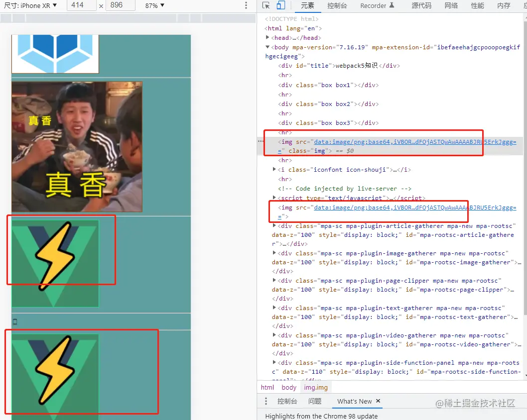Select the div class="box box1" node
This screenshot has height=420, width=527.
(328, 85)
